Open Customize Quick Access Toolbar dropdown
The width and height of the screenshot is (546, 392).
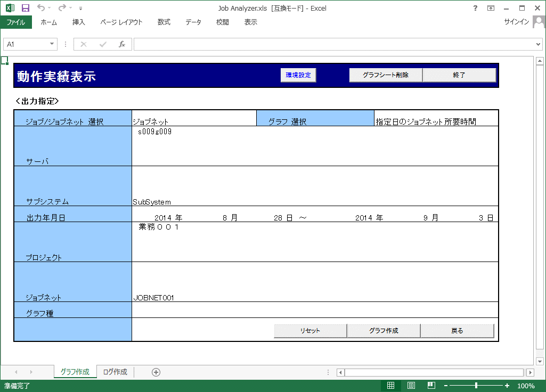click(80, 9)
